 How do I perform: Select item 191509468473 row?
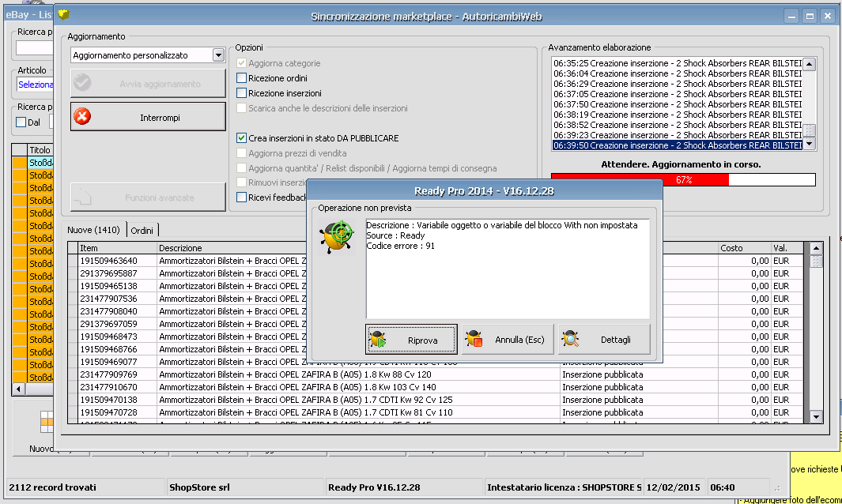coord(435,337)
